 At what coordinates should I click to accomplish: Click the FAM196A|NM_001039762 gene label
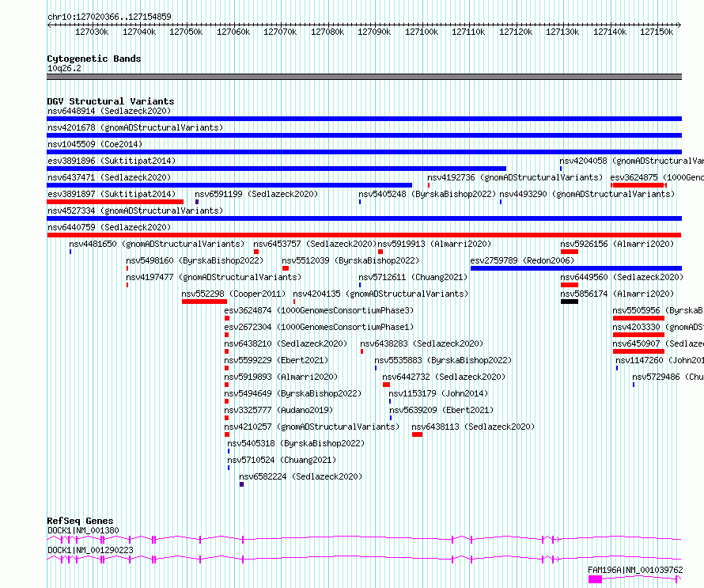pos(635,570)
